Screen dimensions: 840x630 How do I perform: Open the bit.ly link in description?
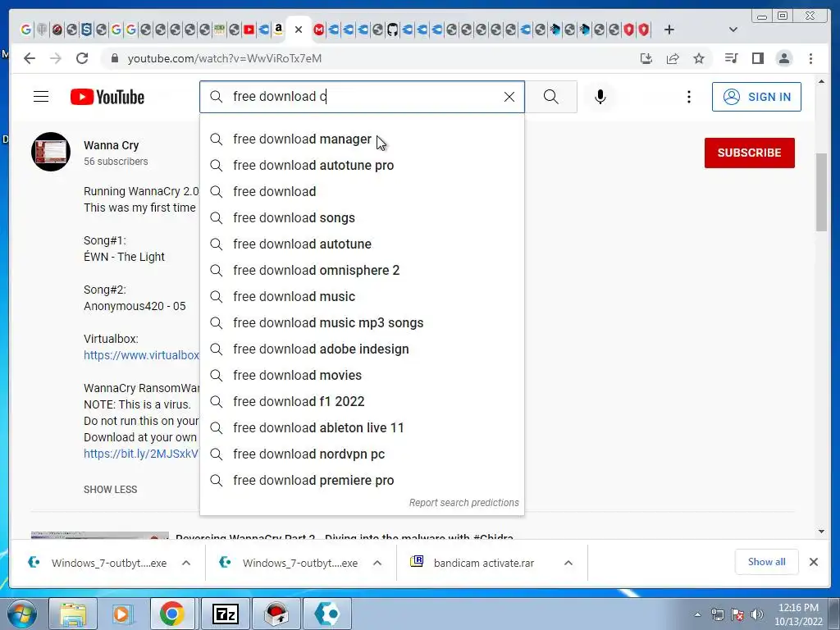(141, 454)
